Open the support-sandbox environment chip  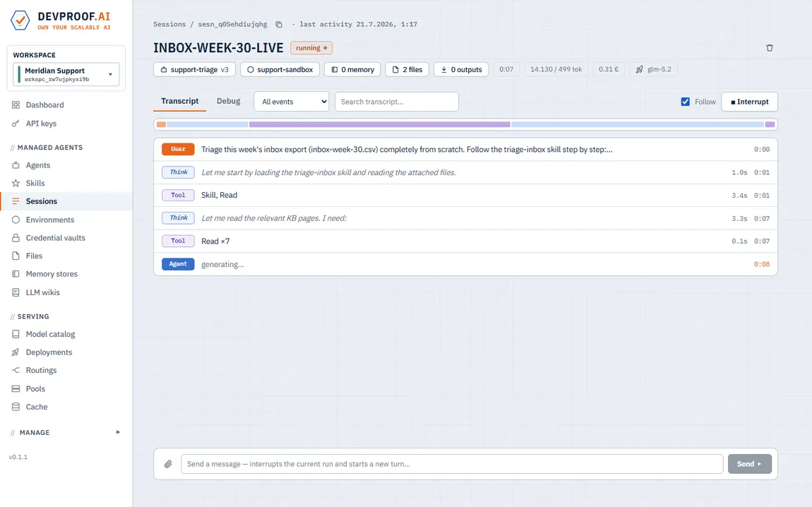tap(280, 69)
